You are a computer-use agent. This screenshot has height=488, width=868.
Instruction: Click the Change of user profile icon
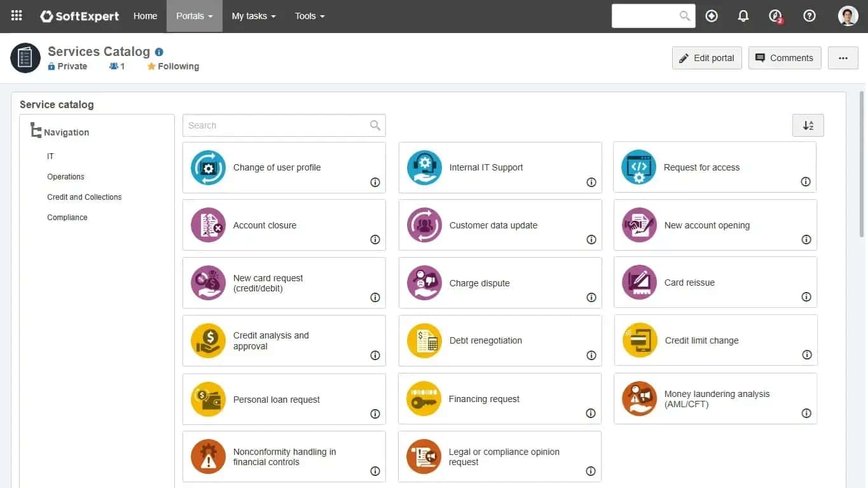(x=209, y=168)
